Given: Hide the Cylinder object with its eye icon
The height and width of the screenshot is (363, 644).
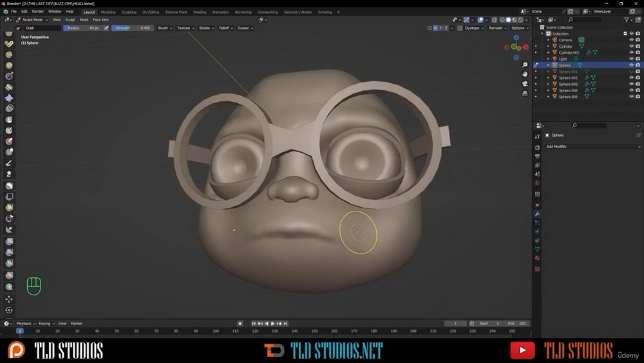Looking at the screenshot, I should click(631, 46).
